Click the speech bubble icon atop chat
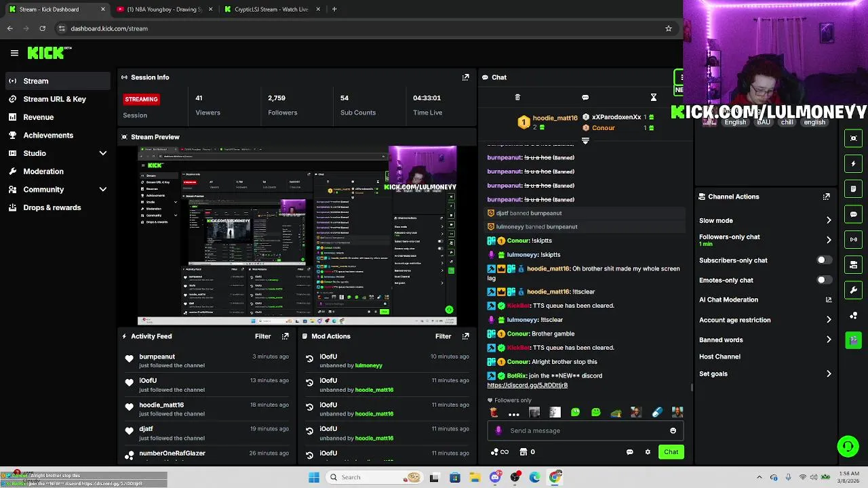Screen dimensions: 868x488 [x=585, y=98]
